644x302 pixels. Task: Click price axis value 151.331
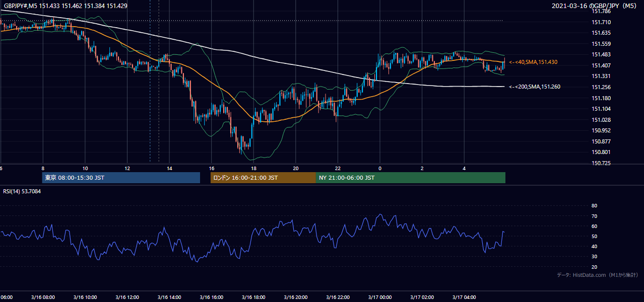(601, 76)
